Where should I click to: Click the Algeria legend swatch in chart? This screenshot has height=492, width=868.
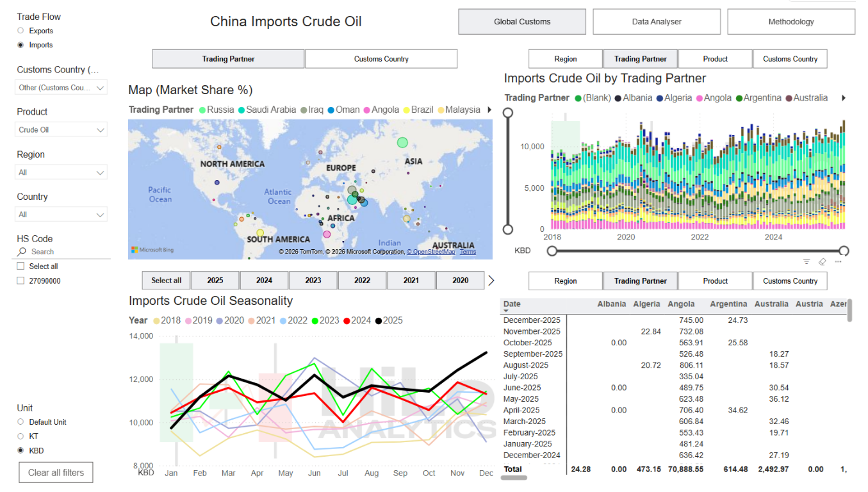tap(659, 99)
